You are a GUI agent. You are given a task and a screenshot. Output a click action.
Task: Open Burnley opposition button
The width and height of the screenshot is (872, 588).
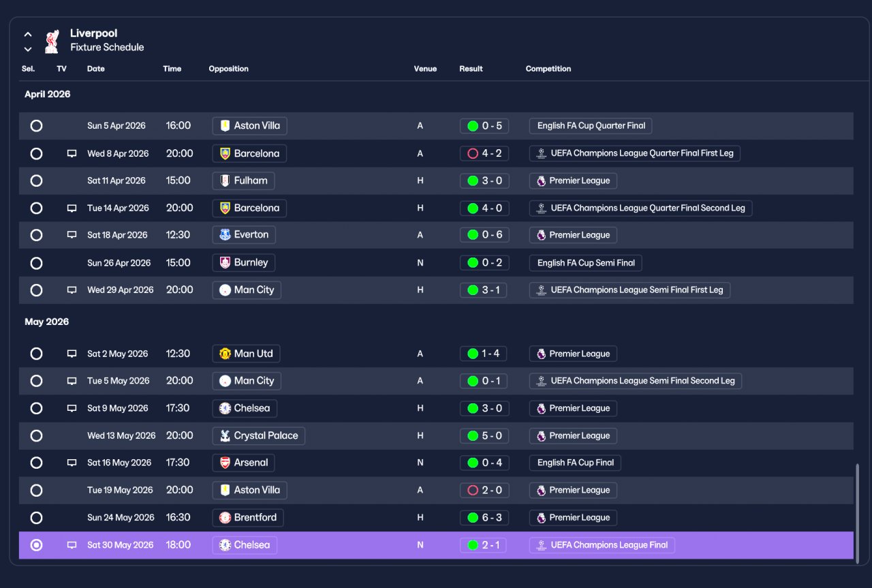(x=244, y=262)
